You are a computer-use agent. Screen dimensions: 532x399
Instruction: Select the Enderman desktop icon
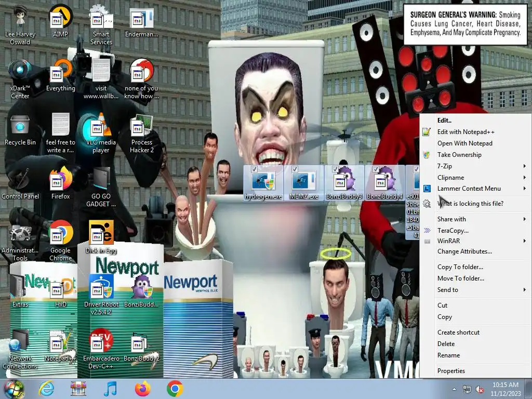(x=141, y=22)
